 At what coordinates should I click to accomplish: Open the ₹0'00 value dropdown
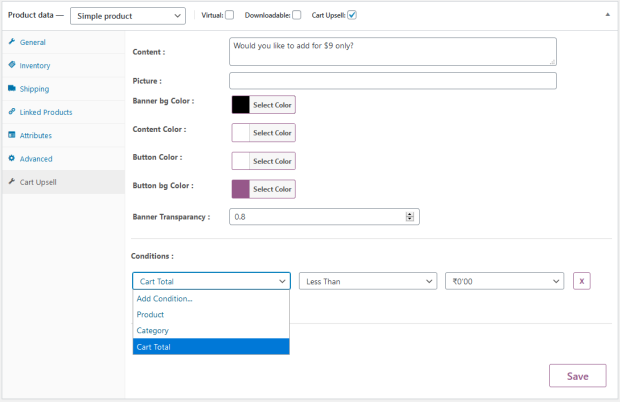[x=505, y=281]
